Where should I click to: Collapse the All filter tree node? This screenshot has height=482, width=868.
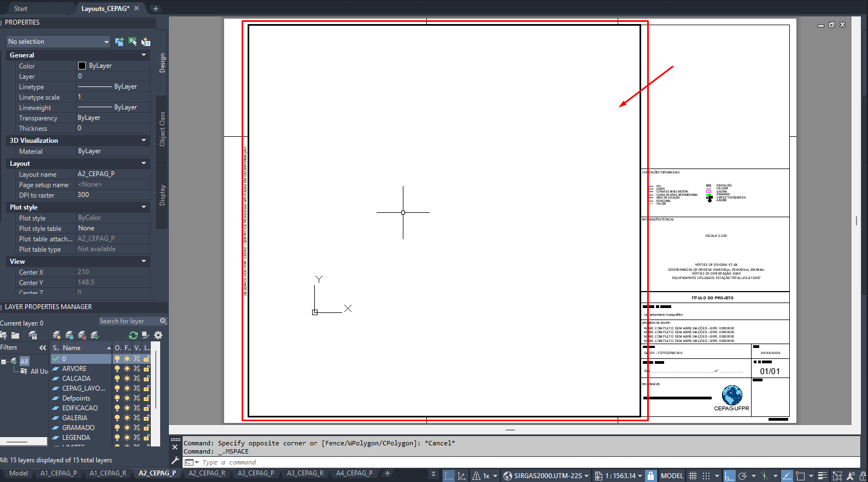[x=4, y=362]
